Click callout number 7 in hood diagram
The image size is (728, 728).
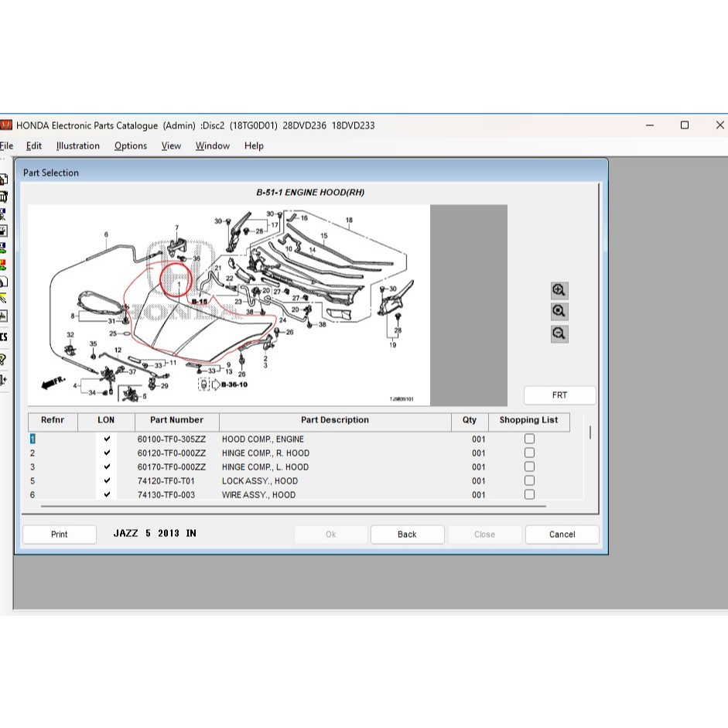(x=177, y=227)
